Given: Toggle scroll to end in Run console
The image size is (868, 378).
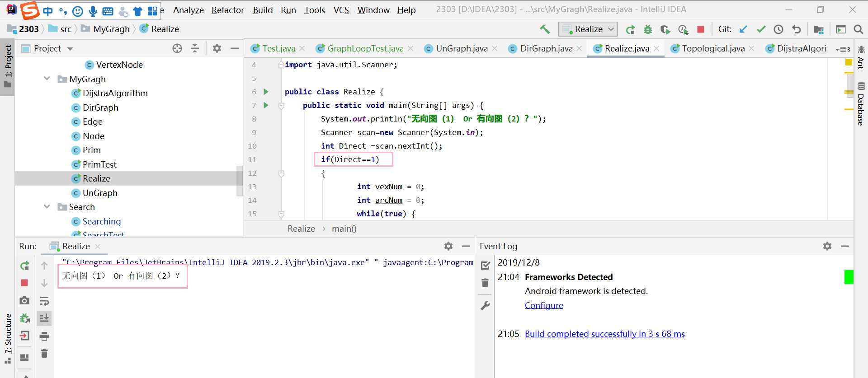Looking at the screenshot, I should [44, 318].
